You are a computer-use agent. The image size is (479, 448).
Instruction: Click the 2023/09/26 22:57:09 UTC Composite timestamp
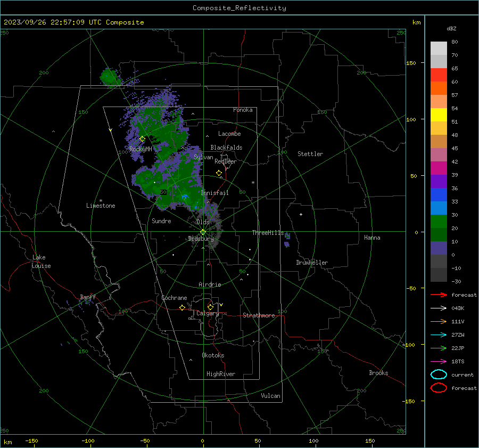pyautogui.click(x=73, y=22)
